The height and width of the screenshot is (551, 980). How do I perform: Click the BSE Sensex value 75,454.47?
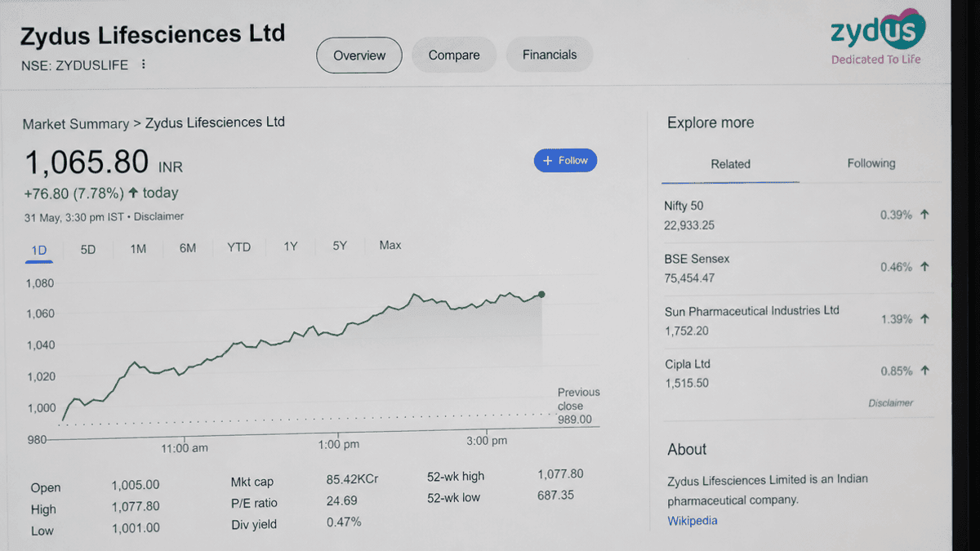pos(689,278)
